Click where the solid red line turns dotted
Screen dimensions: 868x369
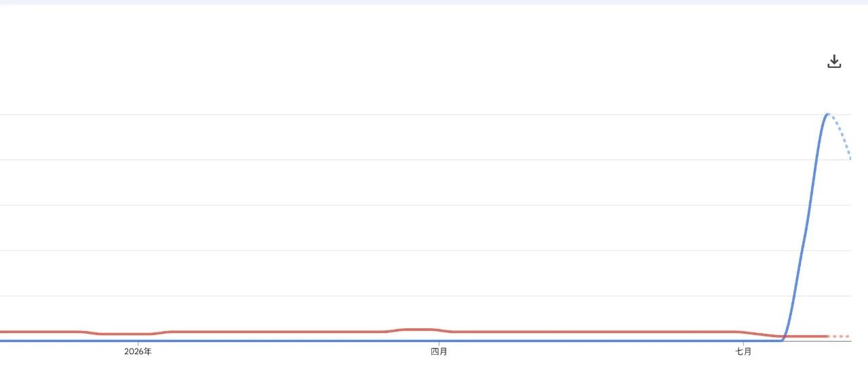[x=829, y=336]
